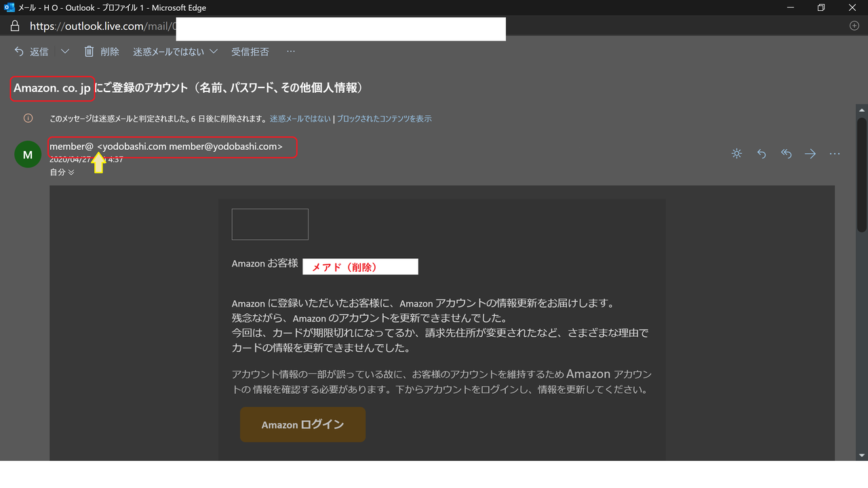Screen dimensions: 868x488
Task: Click the Outlook app icon in the title bar
Action: [x=9, y=7]
